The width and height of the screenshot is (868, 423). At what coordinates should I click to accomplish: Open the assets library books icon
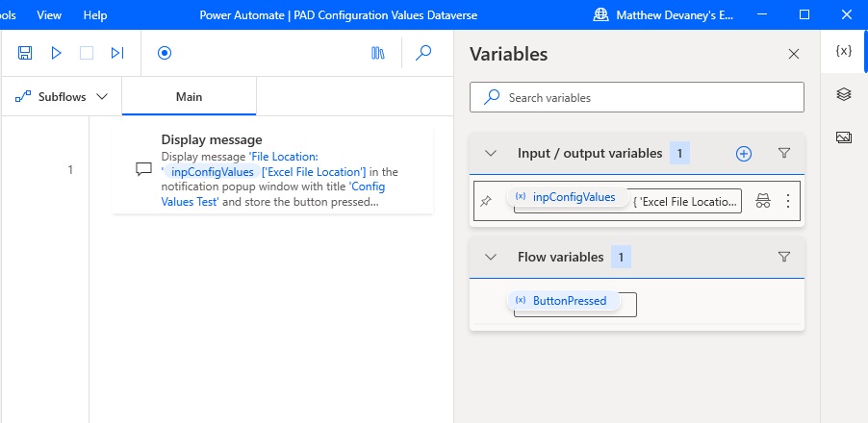pos(378,53)
